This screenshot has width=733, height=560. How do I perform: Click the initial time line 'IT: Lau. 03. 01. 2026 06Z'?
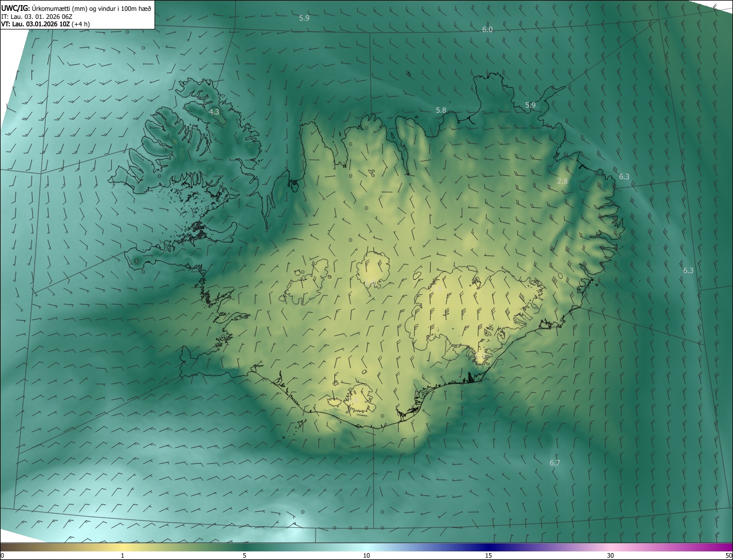pyautogui.click(x=37, y=16)
